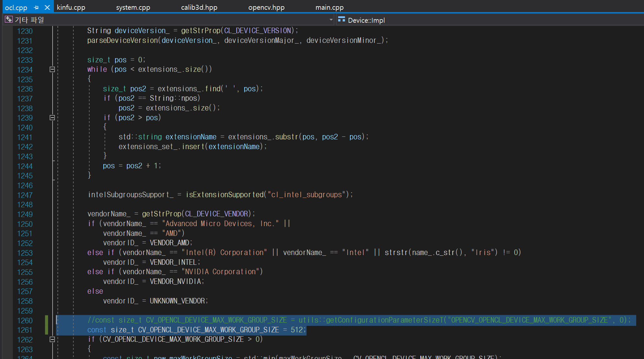Viewport: 644px width, 359px height.
Task: Click the project scope icon beside 기타 파일
Action: click(9, 20)
